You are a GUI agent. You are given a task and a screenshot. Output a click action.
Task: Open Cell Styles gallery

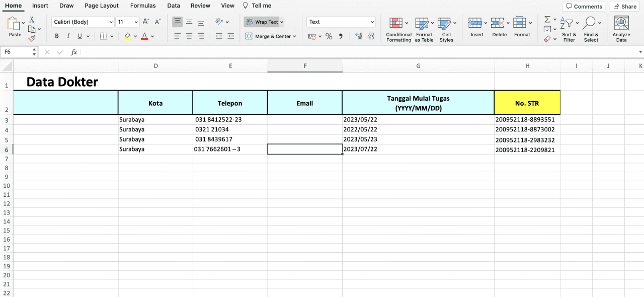pos(446,29)
